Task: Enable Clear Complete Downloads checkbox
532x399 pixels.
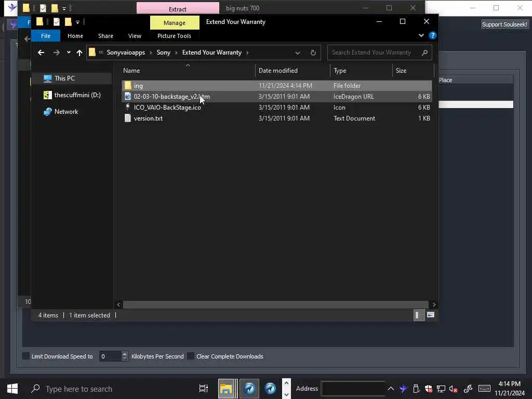Action: coord(191,356)
